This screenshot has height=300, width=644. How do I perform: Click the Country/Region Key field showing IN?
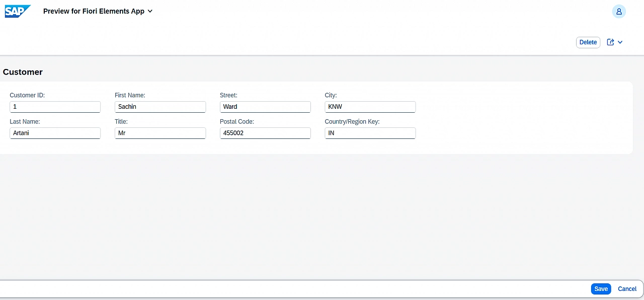[x=370, y=133]
